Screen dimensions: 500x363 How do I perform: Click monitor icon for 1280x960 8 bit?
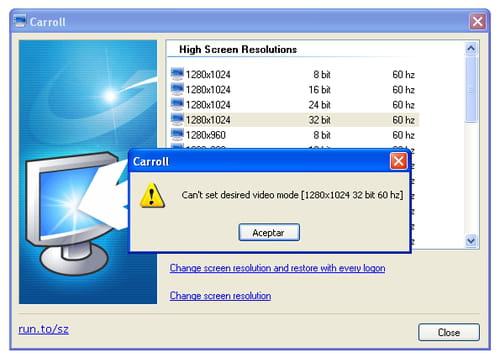pos(177,134)
